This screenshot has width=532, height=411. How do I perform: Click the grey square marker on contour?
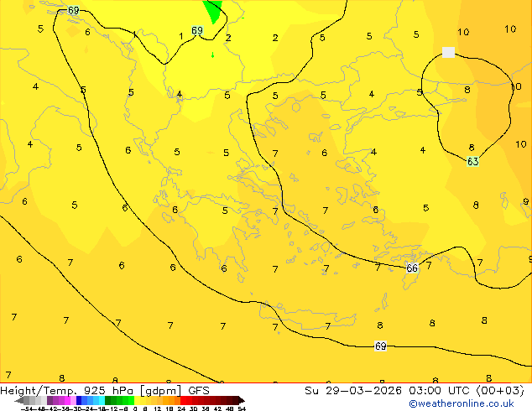[x=448, y=53]
